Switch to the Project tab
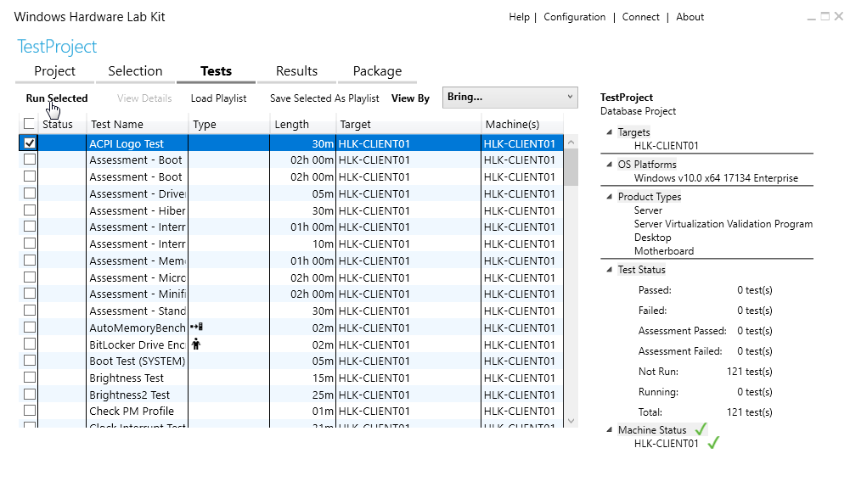850x504 pixels. tap(54, 71)
